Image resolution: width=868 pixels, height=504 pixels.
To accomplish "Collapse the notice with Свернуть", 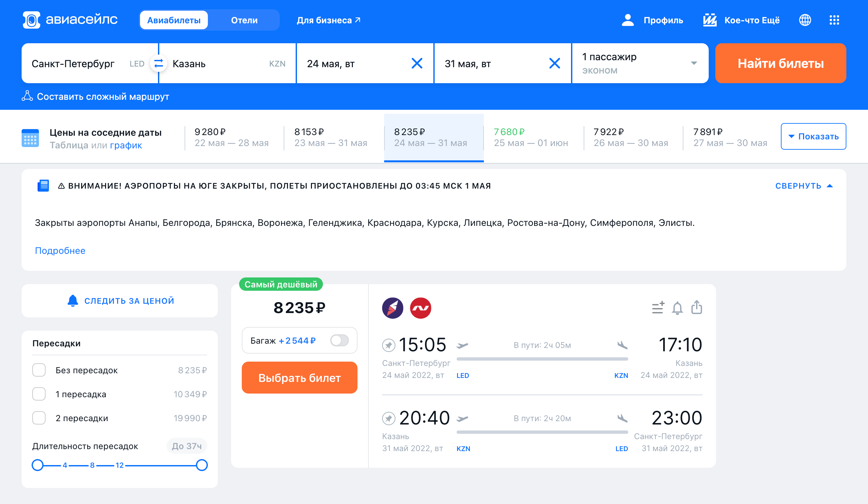I will pos(804,186).
